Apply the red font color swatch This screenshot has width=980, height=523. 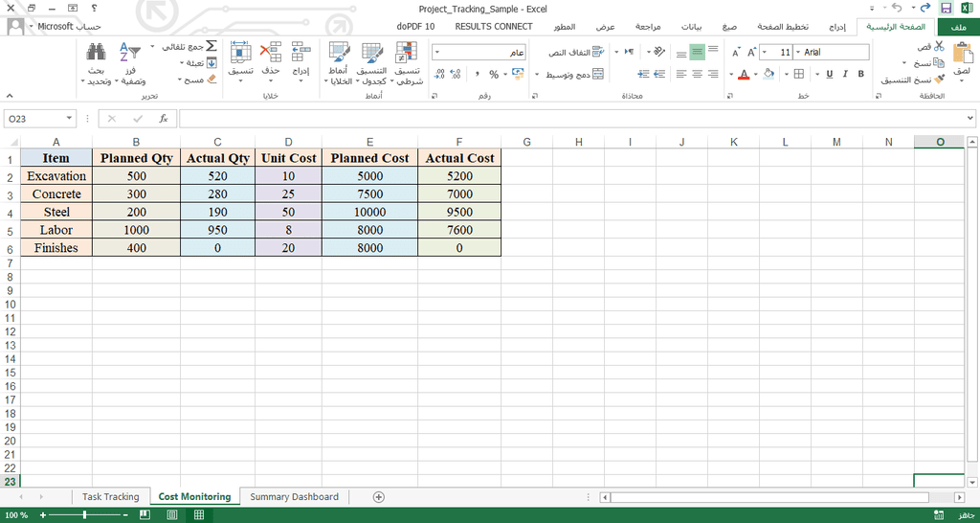click(743, 75)
